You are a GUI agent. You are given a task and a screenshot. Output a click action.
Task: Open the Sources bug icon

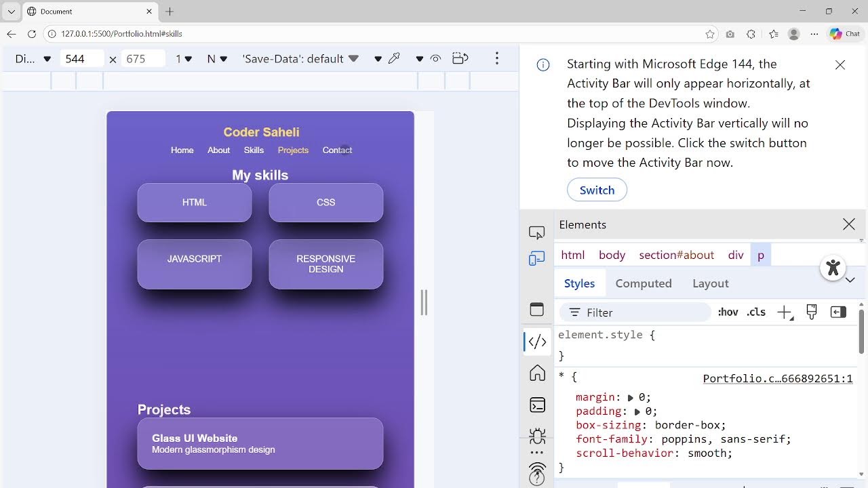point(537,436)
